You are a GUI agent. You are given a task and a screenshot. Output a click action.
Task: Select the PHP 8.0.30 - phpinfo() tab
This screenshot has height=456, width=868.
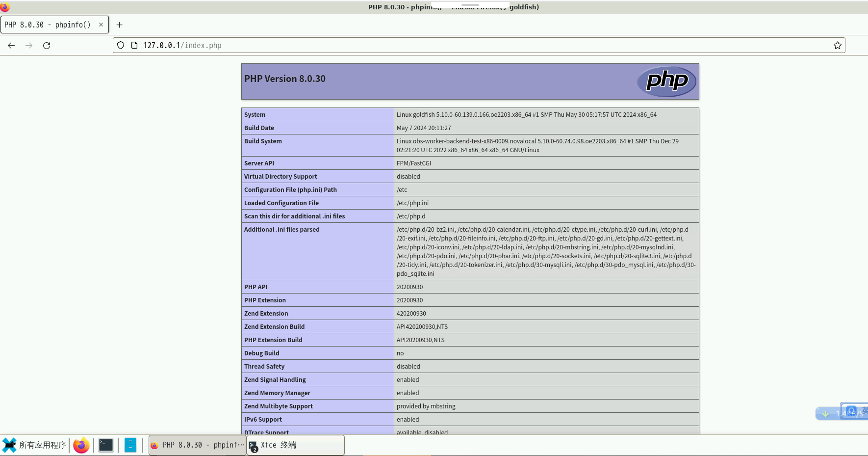click(x=54, y=25)
